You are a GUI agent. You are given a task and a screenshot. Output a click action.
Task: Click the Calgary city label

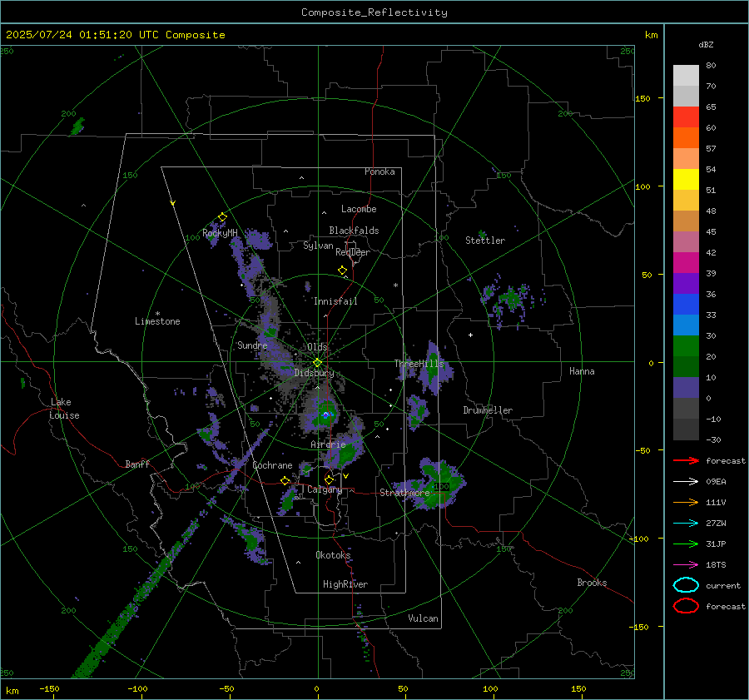coord(325,489)
